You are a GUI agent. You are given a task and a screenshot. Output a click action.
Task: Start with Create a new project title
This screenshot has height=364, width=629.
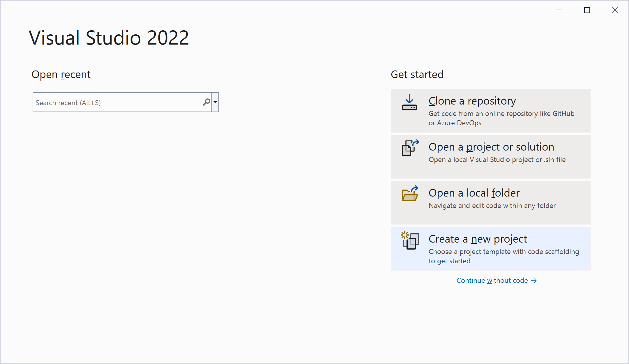478,239
